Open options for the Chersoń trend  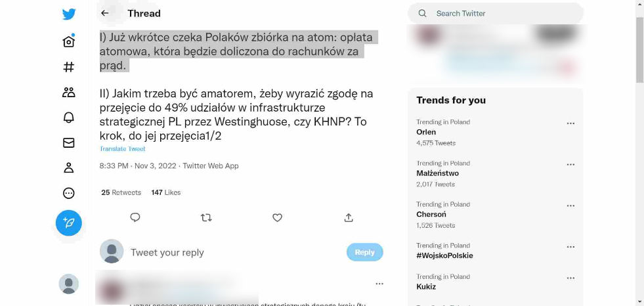point(570,206)
